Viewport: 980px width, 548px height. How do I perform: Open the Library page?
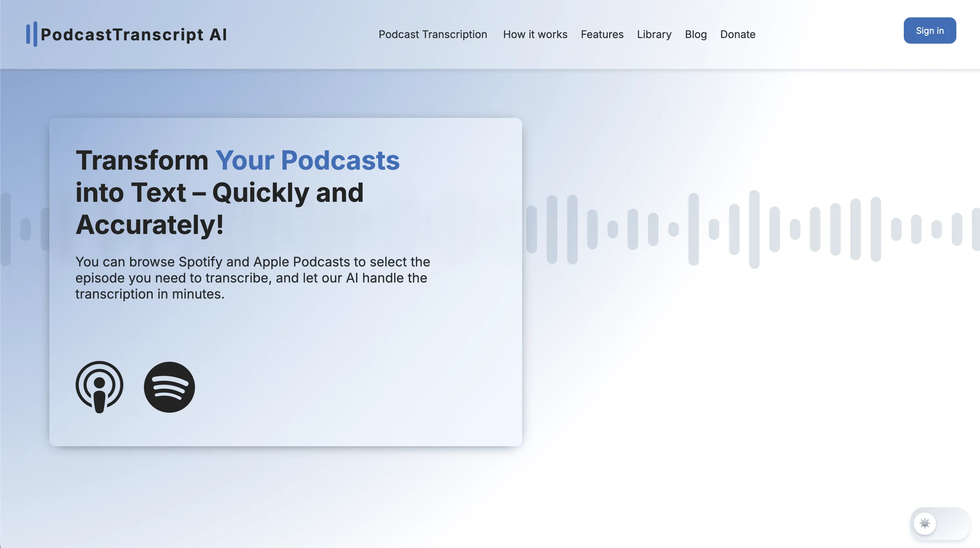point(654,34)
